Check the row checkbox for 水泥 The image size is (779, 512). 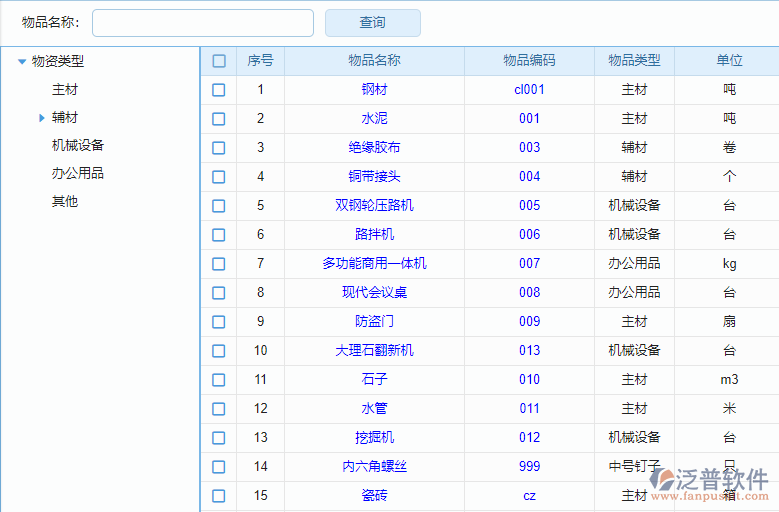pos(219,119)
